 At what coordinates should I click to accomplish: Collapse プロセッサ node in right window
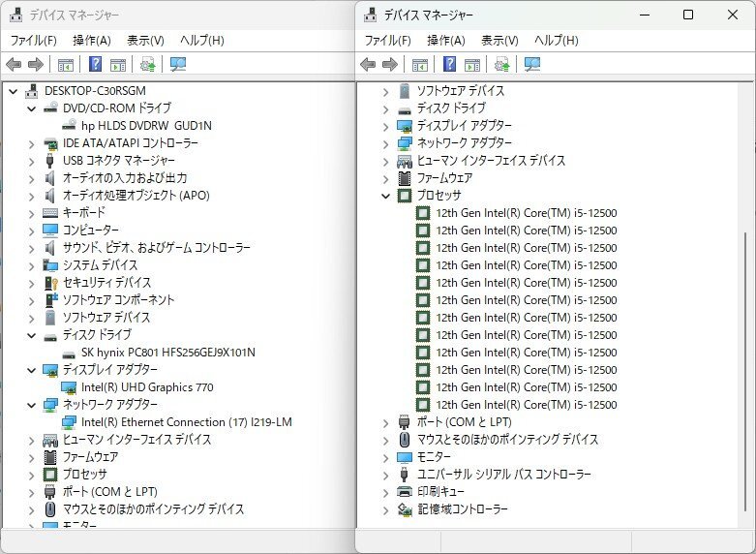click(385, 196)
